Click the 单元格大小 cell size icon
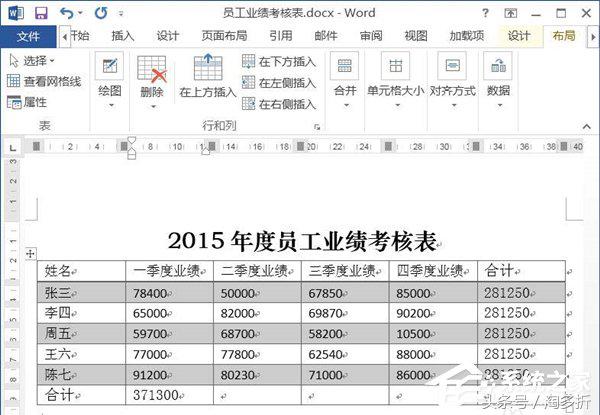The height and width of the screenshot is (415, 600). point(395,66)
